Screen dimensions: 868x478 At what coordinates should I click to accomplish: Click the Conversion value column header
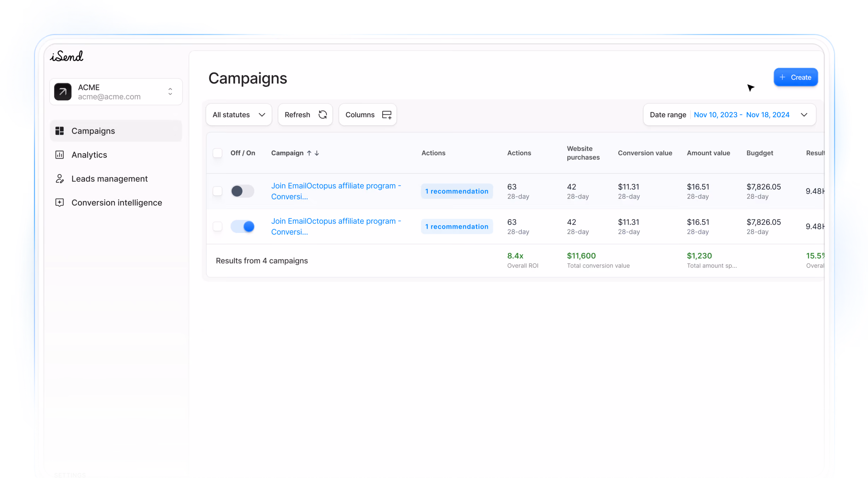[645, 153]
